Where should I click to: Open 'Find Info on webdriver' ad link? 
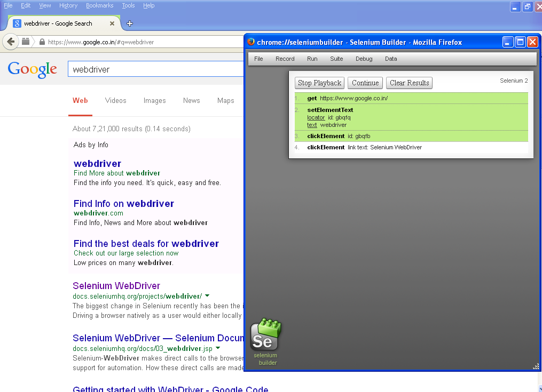point(124,203)
